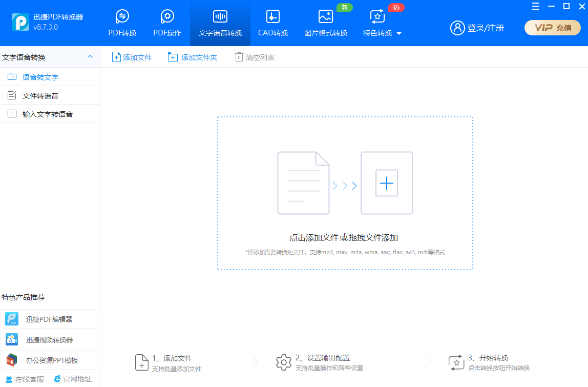Open the 官网地址 link

point(77,379)
